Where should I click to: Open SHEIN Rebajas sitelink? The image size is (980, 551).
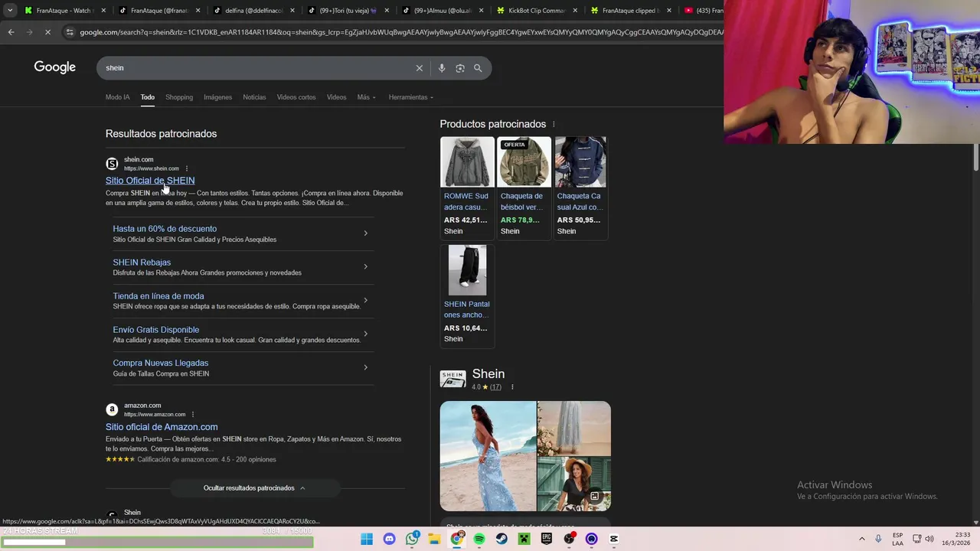click(x=142, y=262)
